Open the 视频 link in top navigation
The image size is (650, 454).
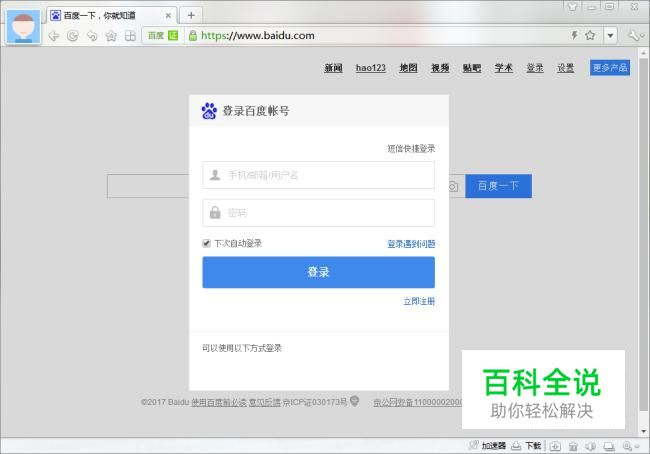(440, 68)
